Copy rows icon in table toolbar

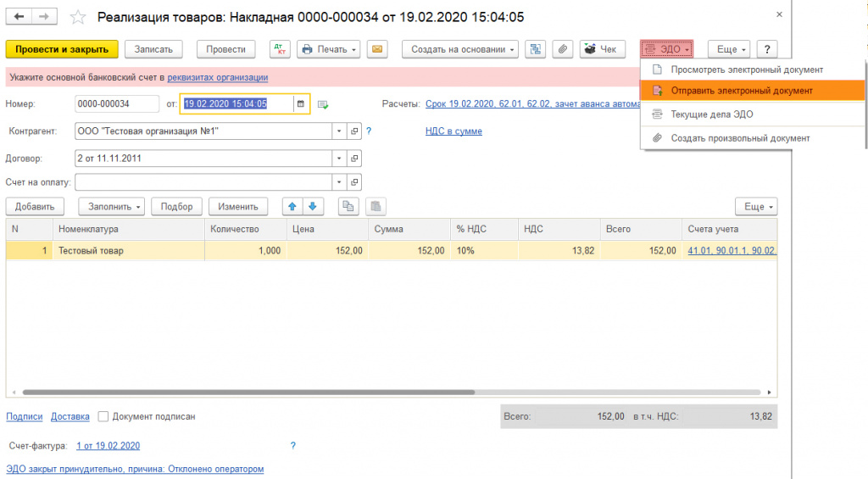[x=348, y=207]
